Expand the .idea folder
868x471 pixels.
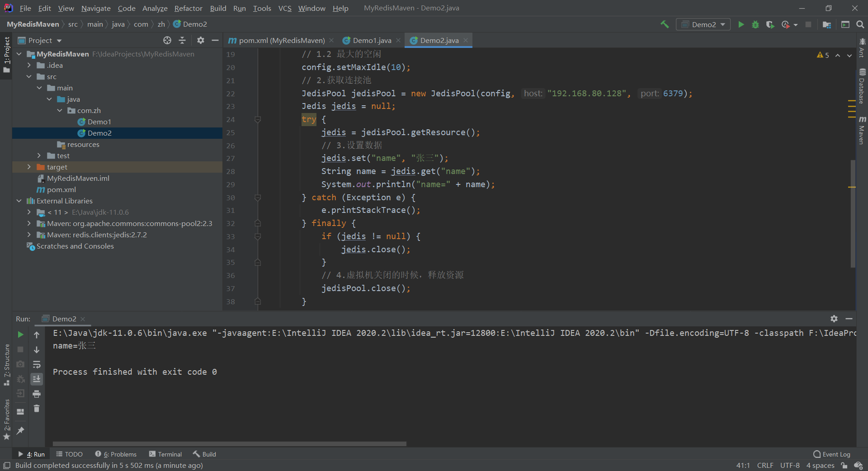29,66
